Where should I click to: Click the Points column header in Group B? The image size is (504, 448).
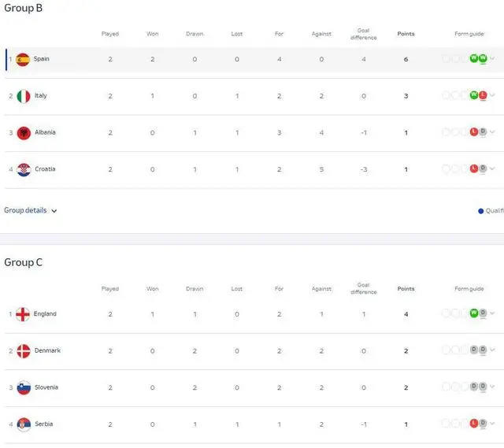pos(406,34)
